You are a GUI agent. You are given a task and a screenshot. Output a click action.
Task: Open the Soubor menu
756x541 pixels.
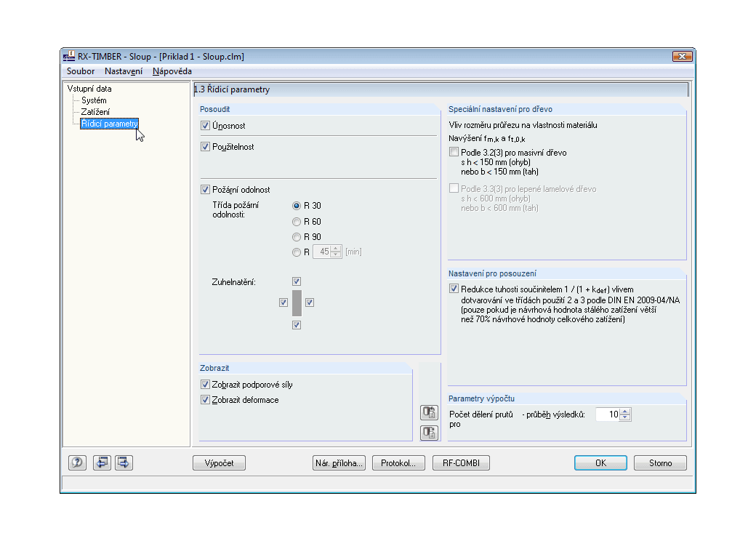[80, 71]
